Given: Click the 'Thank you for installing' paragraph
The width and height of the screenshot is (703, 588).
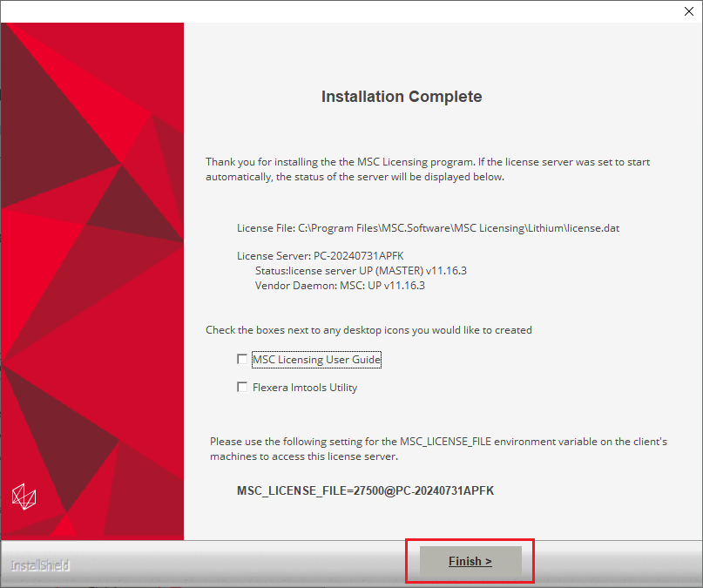Looking at the screenshot, I should pyautogui.click(x=428, y=169).
